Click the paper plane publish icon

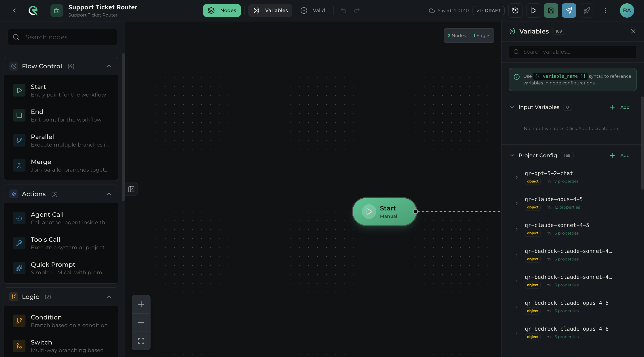(569, 10)
